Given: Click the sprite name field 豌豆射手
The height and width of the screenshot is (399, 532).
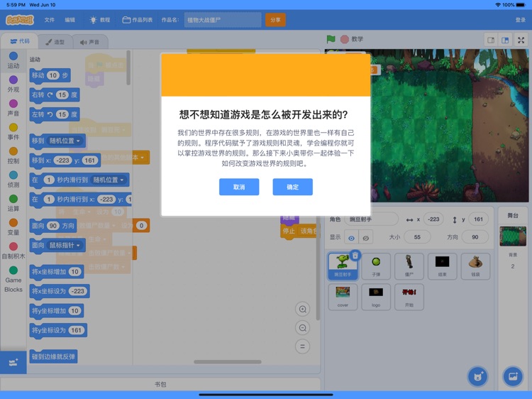Looking at the screenshot, I should [x=371, y=219].
